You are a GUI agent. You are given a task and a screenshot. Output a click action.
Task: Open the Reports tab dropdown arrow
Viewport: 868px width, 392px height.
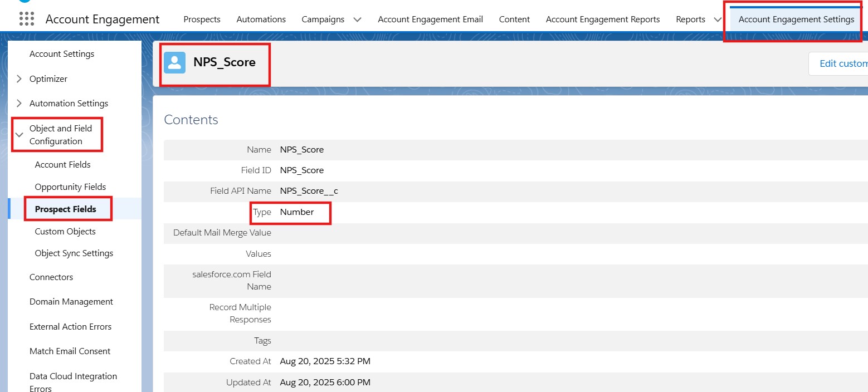718,19
